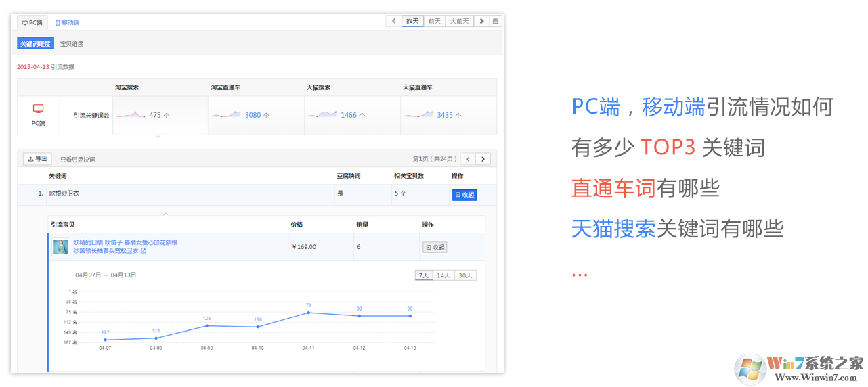Show 14天 ranking range
Screen dimensions: 868x387
click(x=443, y=275)
